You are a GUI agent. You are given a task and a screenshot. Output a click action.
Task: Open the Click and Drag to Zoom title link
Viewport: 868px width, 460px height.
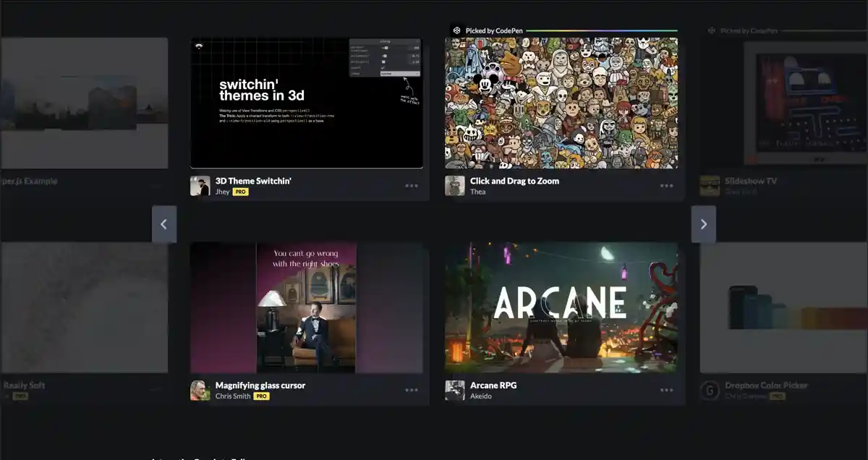pos(514,181)
